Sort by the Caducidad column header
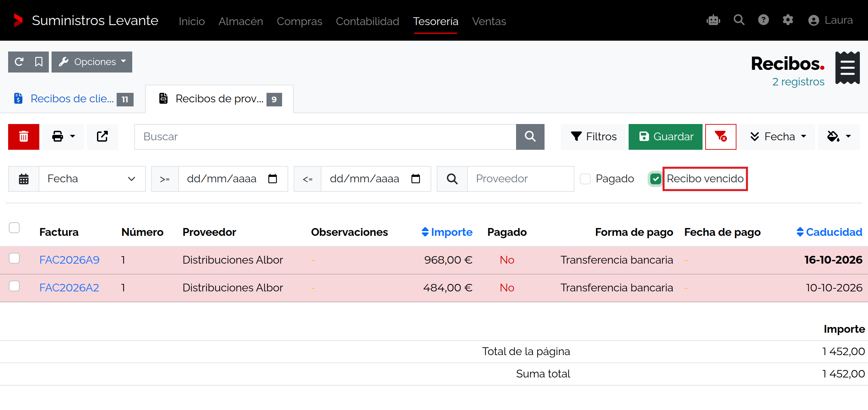Viewport: 868px width, 410px height. (x=829, y=232)
